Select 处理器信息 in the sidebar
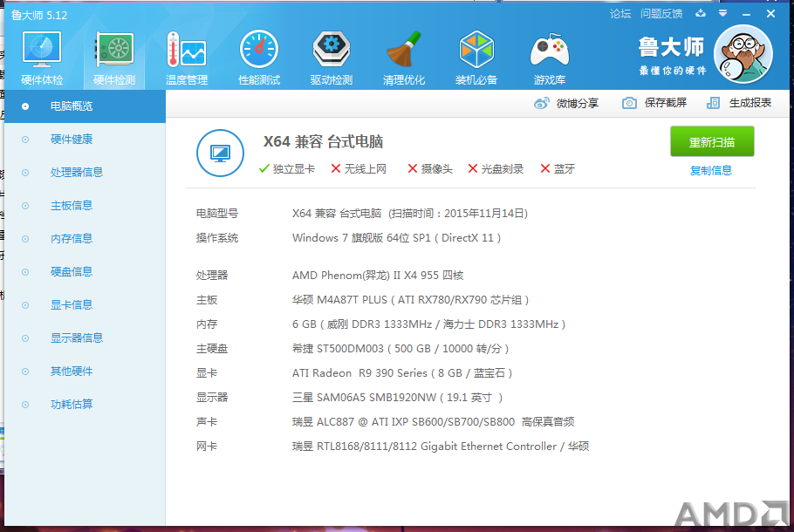794x532 pixels. 85,173
